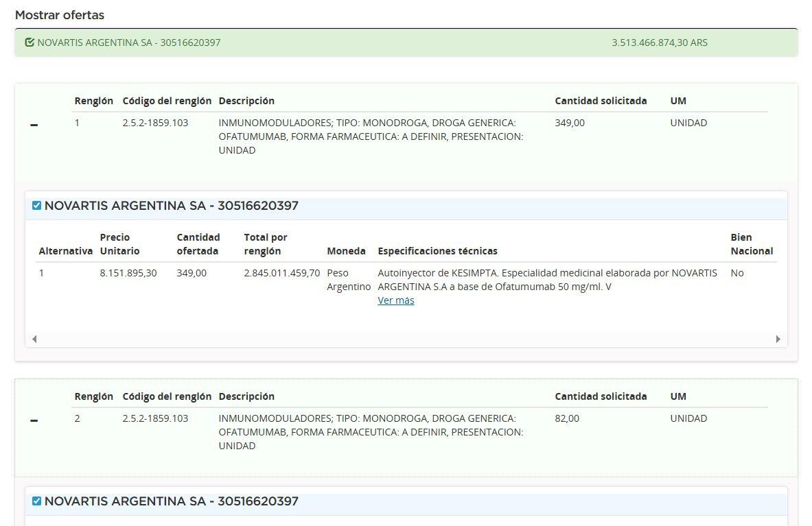Click the code 2.5.2-1859.103 in Renglón 1

tap(155, 123)
